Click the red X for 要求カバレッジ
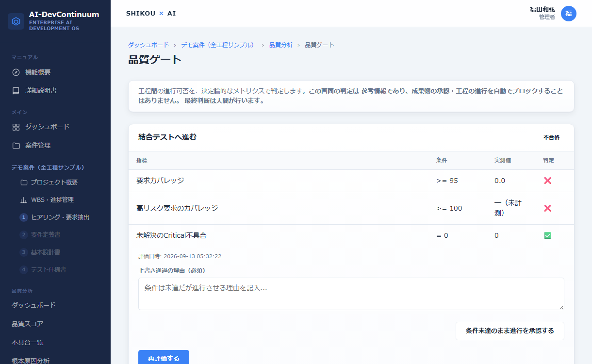The image size is (592, 364). tap(548, 181)
